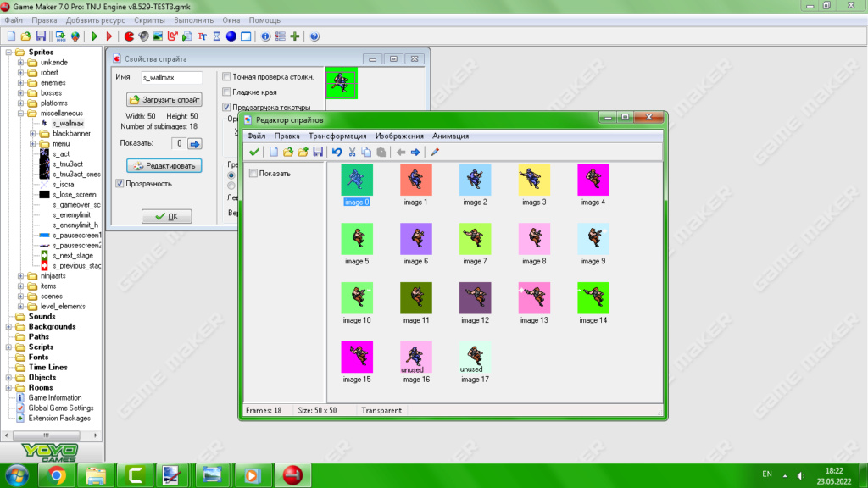Open the 'Скрипты' main menu
This screenshot has width=868, height=488.
pos(149,20)
